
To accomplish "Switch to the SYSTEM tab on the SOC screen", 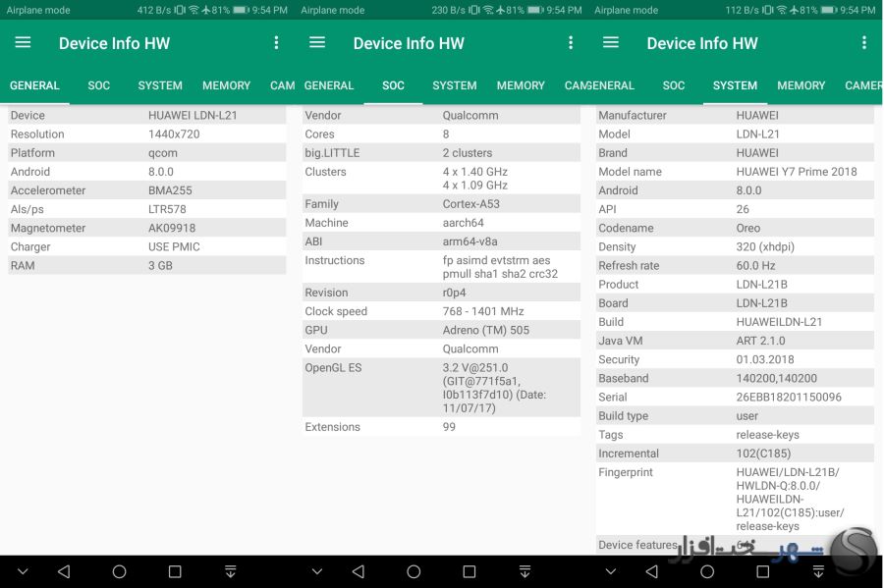I will click(455, 85).
